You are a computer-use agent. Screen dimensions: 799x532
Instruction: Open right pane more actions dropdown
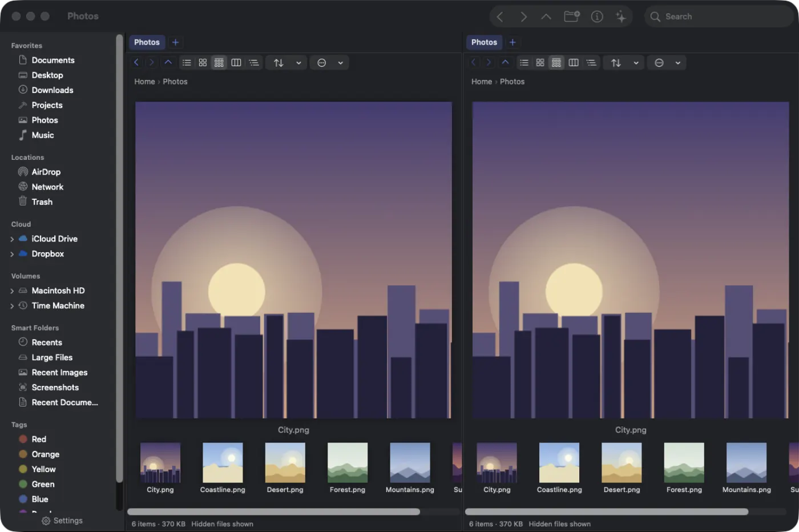click(667, 63)
